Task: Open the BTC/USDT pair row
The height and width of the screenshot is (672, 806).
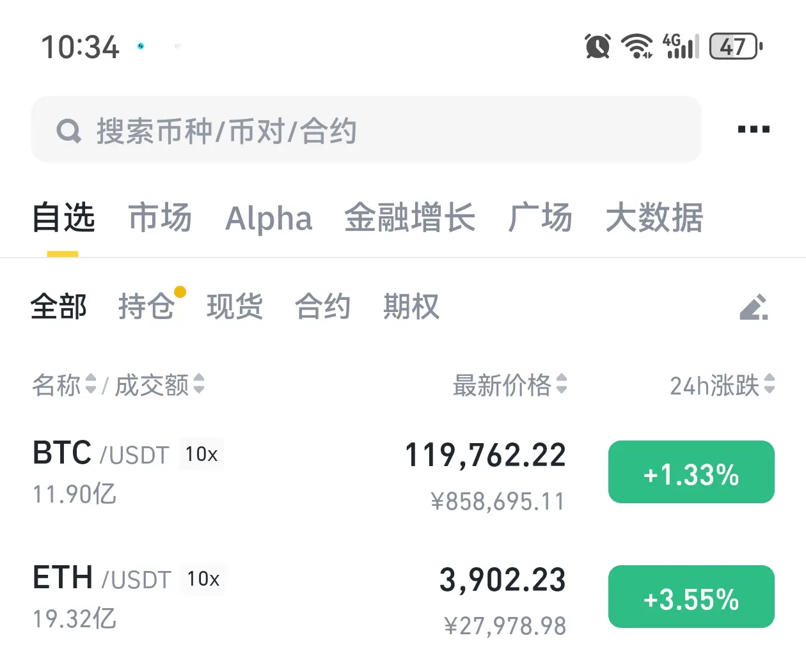Action: (403, 474)
